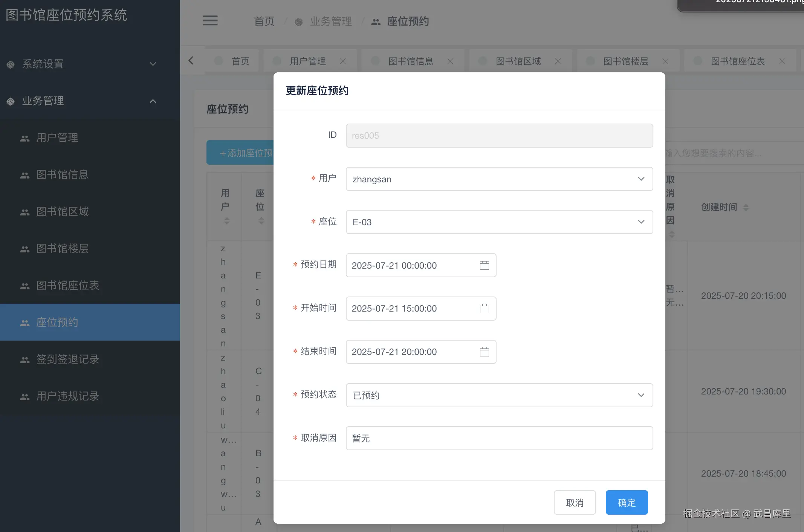Expand the 座位 dropdown showing E-03

[x=499, y=222]
